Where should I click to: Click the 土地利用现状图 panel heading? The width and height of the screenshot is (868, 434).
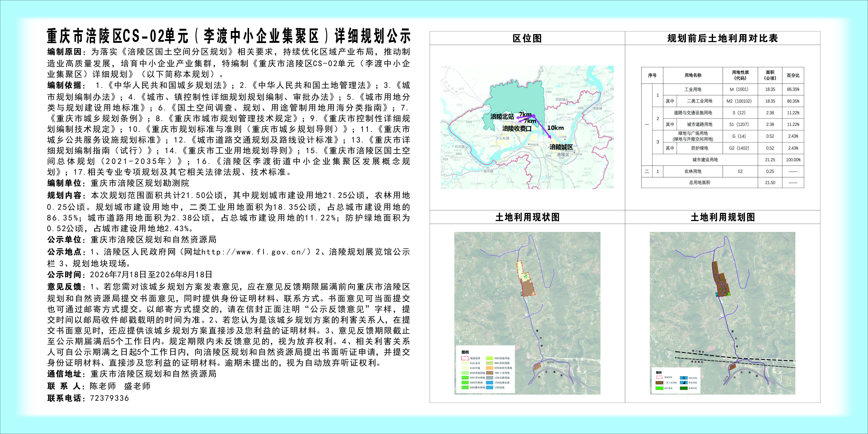click(x=527, y=217)
